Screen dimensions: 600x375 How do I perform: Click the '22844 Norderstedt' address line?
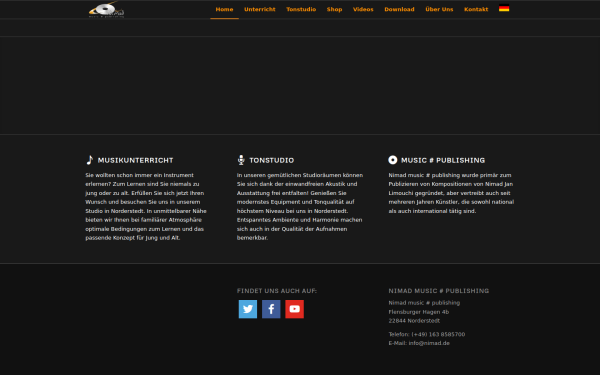pyautogui.click(x=414, y=321)
